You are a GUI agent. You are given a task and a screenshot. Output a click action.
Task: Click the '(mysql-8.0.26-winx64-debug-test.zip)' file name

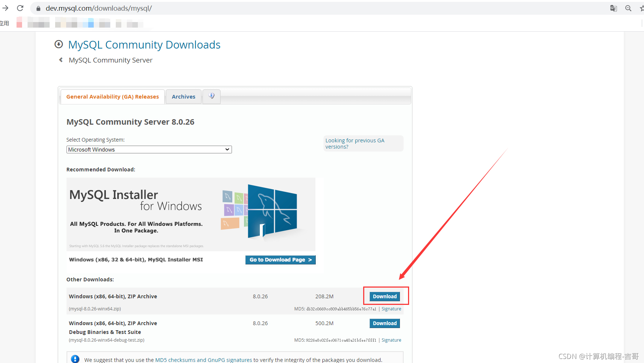[x=107, y=340]
